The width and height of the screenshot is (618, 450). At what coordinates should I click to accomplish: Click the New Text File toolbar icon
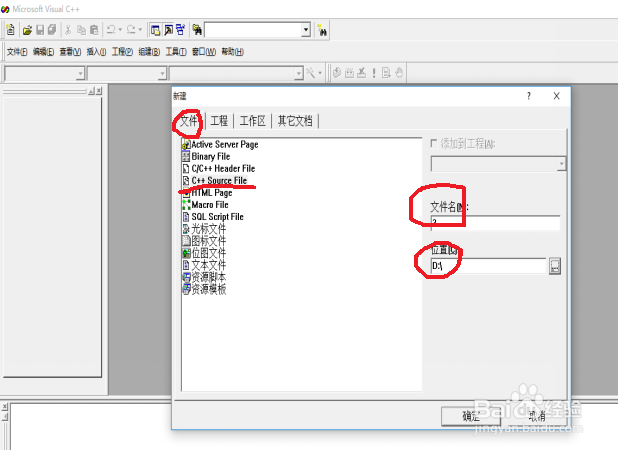[10, 30]
